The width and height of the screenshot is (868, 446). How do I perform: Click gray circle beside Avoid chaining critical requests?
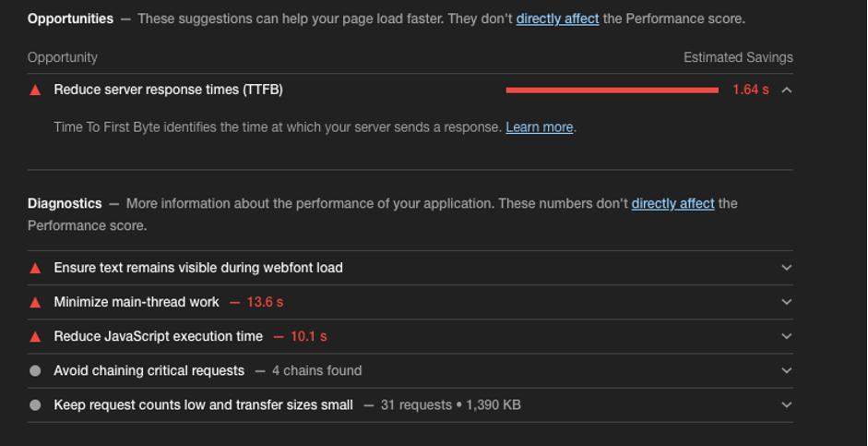pos(35,370)
